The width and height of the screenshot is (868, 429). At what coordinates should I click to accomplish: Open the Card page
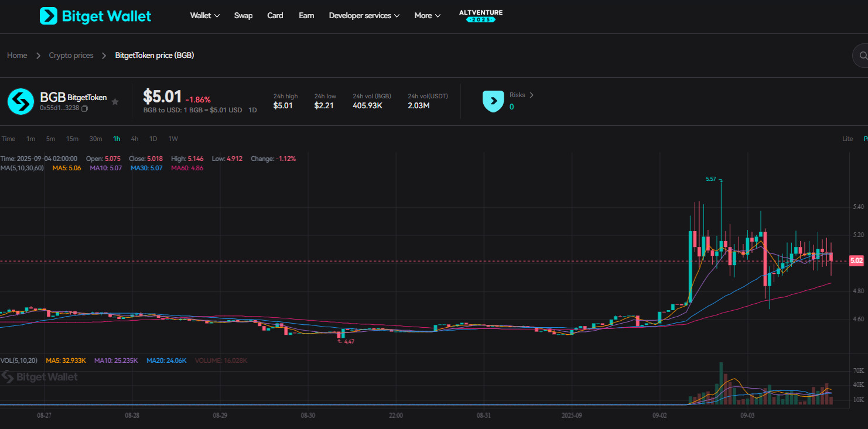coord(275,16)
